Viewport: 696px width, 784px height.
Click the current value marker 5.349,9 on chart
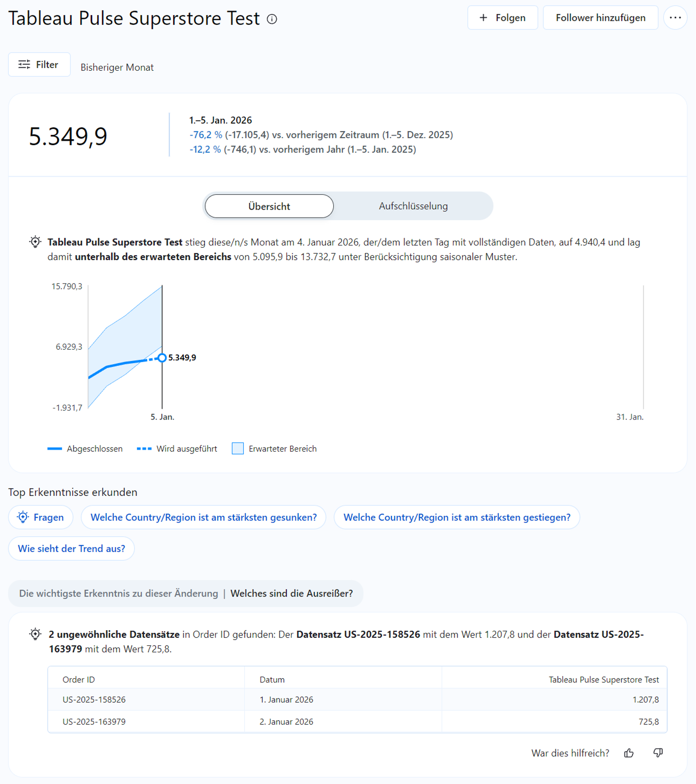pos(162,357)
